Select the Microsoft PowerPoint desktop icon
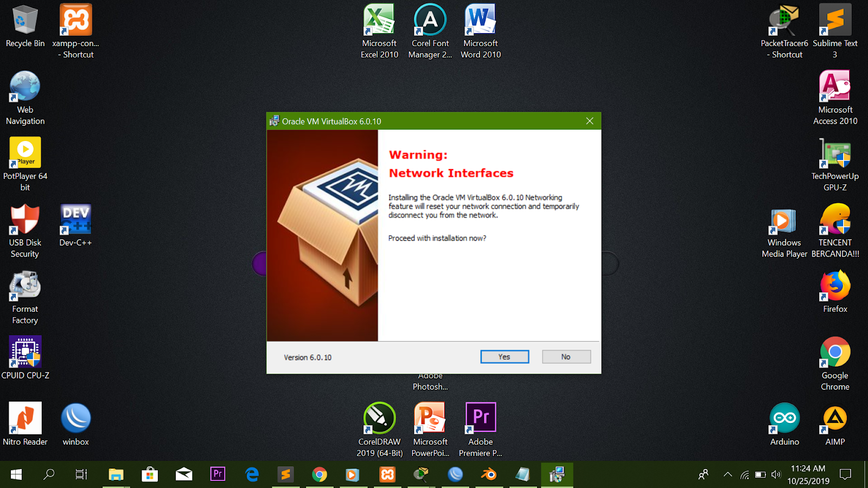Screen dimensions: 868x488 point(430,430)
